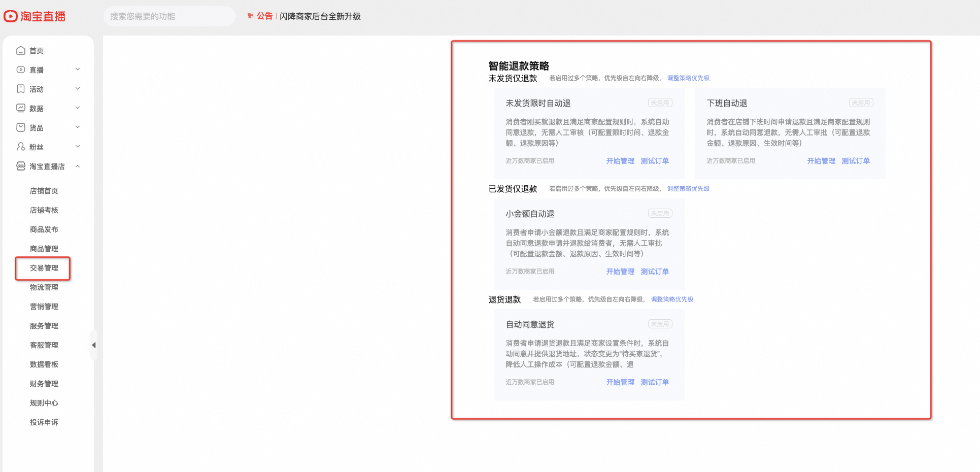
Task: Click the 货品 bag icon
Action: point(21,127)
